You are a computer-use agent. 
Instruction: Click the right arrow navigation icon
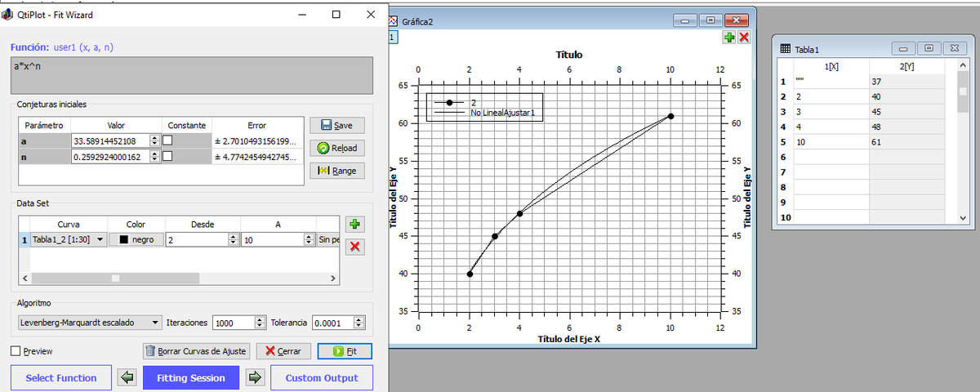click(x=255, y=378)
